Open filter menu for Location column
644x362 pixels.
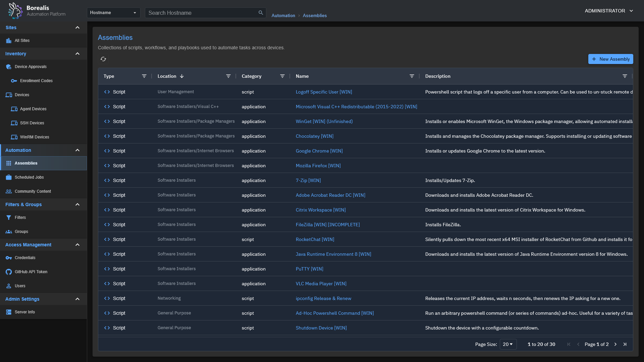click(x=228, y=76)
